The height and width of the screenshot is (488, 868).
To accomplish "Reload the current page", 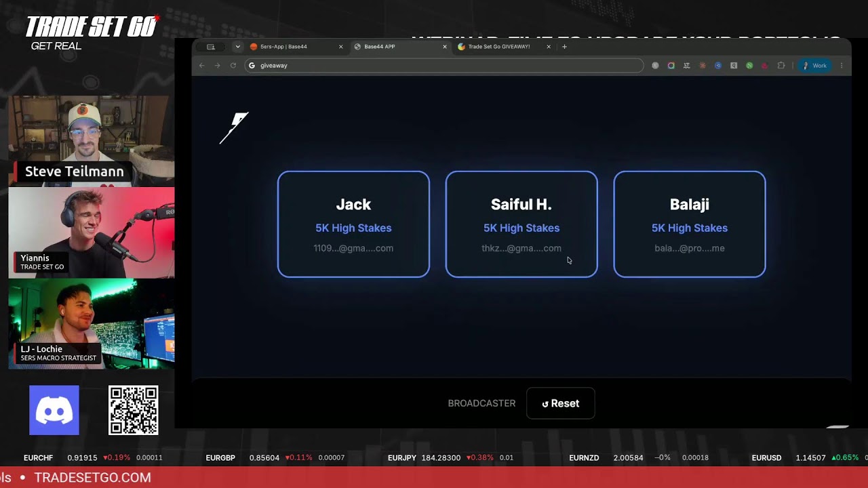I will 233,66.
